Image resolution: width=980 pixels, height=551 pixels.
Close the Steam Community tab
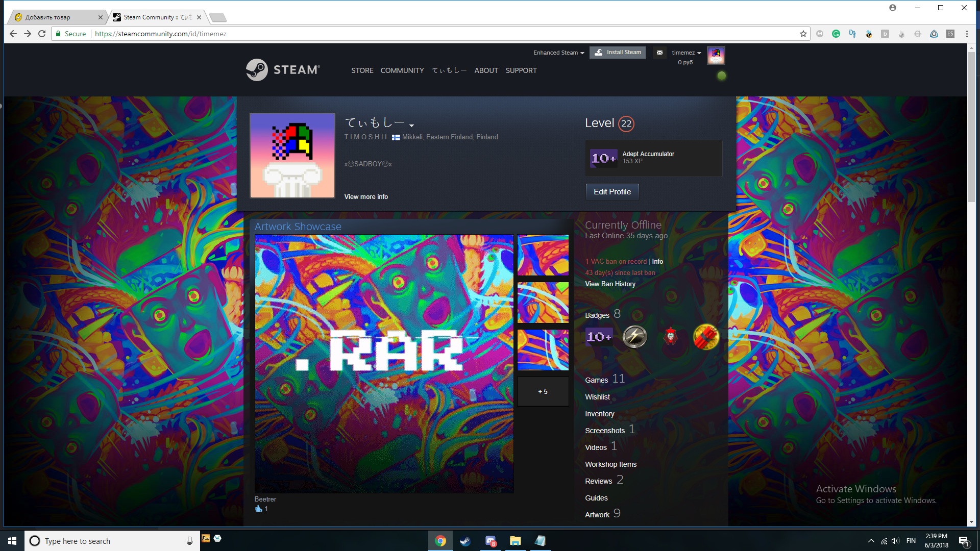[199, 17]
